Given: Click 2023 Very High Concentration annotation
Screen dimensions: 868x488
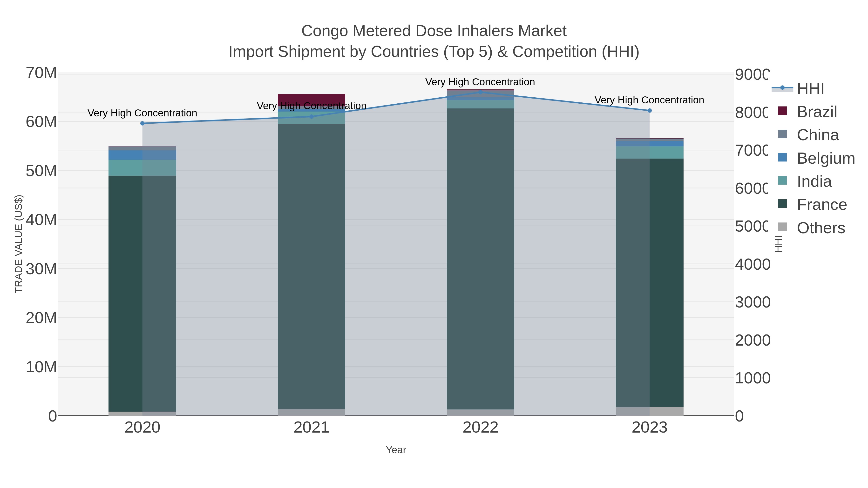Looking at the screenshot, I should coord(649,100).
